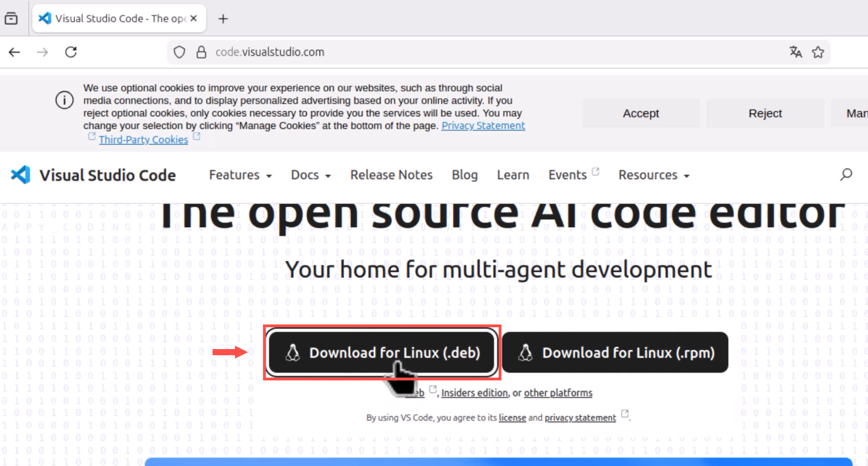
Task: Open the Third-Party Cookies link
Action: 143,140
